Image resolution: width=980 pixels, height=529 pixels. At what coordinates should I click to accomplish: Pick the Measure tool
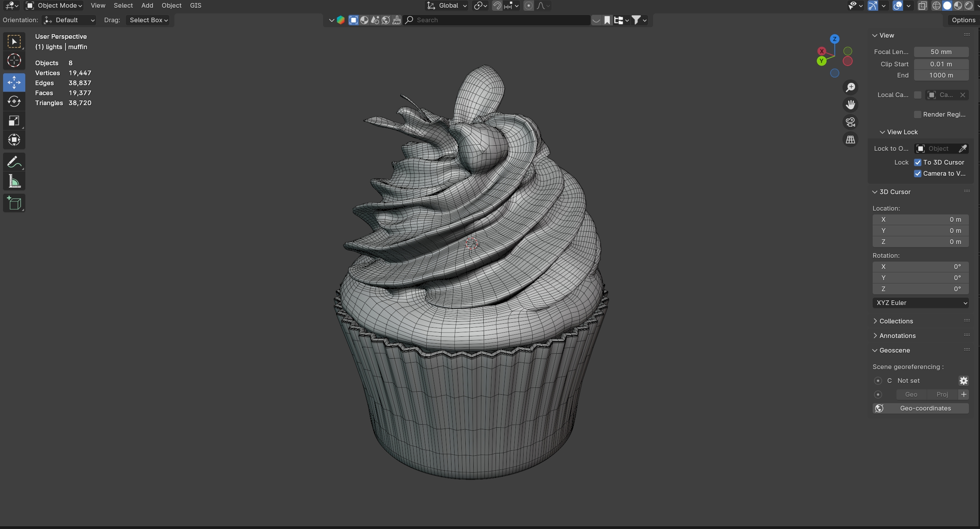coord(14,181)
